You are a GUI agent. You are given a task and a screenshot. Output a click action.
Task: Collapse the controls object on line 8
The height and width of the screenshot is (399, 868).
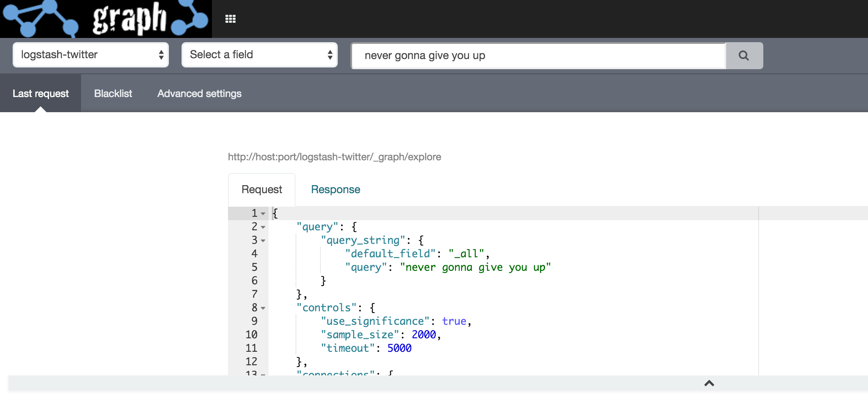[x=263, y=308]
